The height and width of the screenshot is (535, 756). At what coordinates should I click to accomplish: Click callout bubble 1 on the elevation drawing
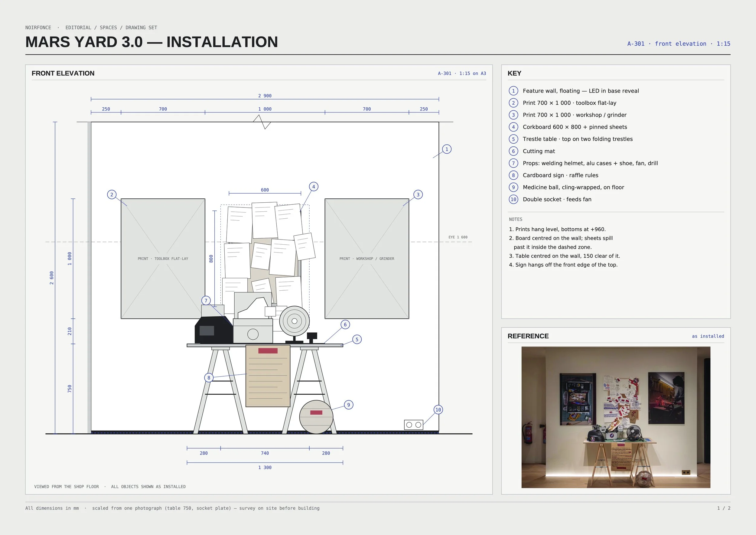click(447, 149)
